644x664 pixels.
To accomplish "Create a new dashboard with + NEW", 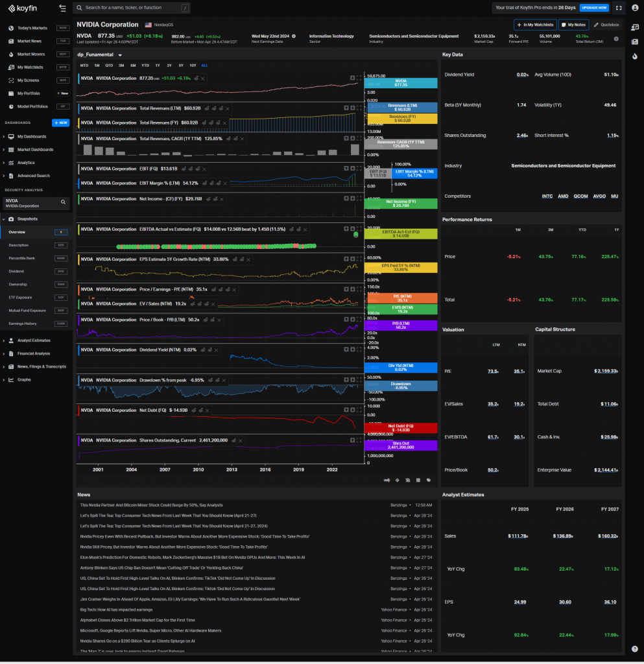I will point(60,123).
